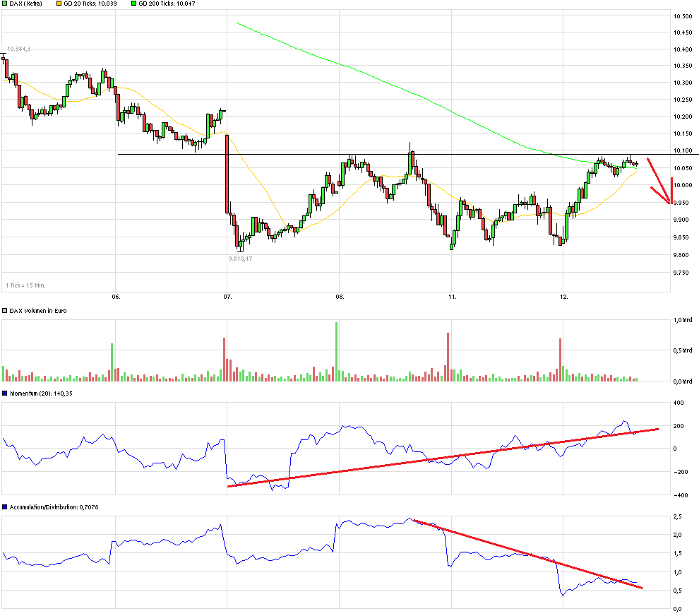The image size is (699, 616).
Task: Click the '10.200' price axis value
Action: (683, 117)
